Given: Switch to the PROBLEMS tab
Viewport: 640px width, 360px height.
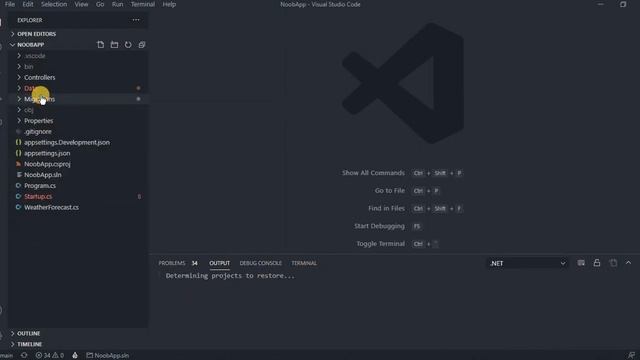Looking at the screenshot, I should (x=178, y=263).
